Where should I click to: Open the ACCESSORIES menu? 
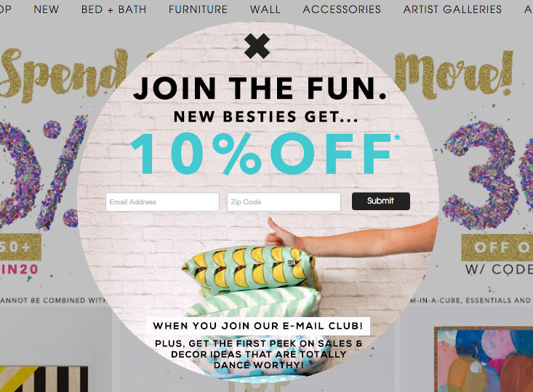342,9
